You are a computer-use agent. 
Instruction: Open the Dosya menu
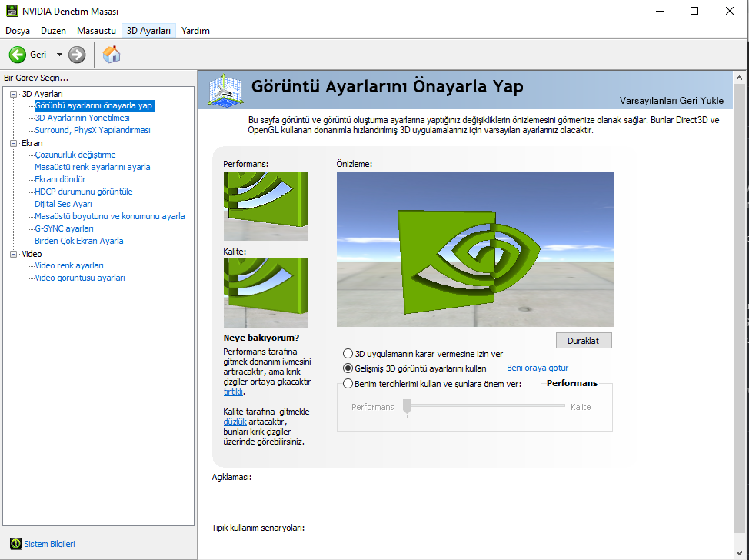pyautogui.click(x=18, y=31)
